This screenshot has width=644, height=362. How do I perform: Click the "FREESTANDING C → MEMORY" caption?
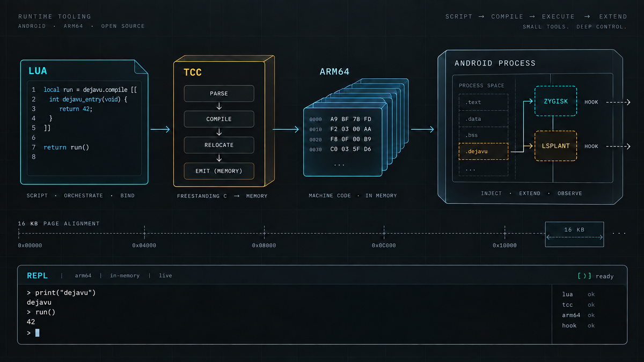point(222,196)
